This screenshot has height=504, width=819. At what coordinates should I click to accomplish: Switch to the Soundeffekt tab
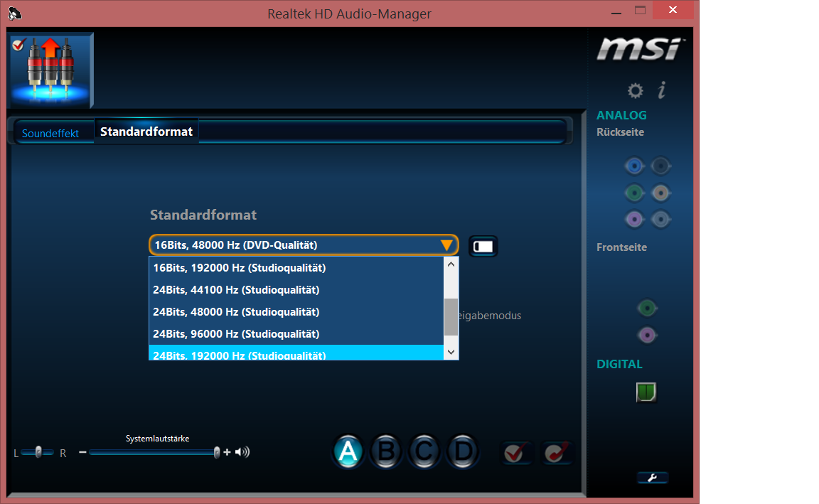tap(50, 133)
